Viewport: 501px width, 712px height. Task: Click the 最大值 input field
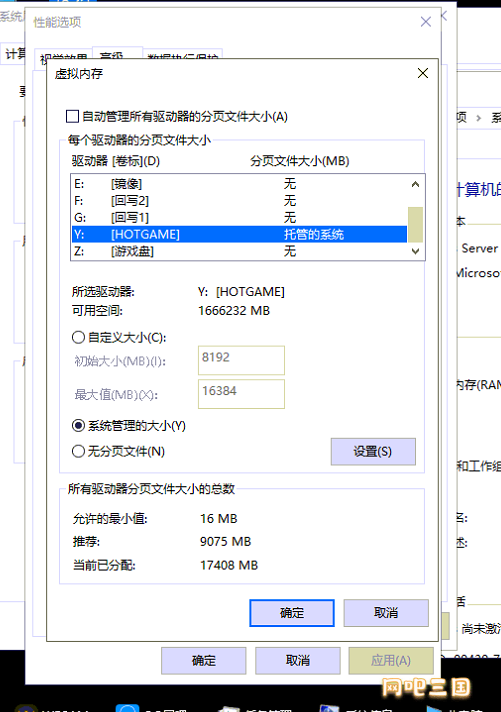coord(241,394)
